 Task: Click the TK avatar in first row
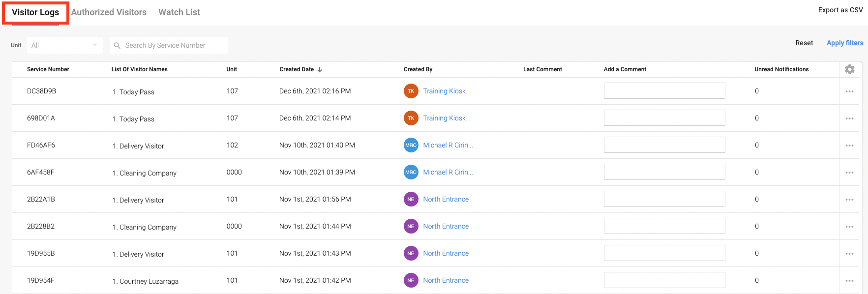pyautogui.click(x=411, y=91)
